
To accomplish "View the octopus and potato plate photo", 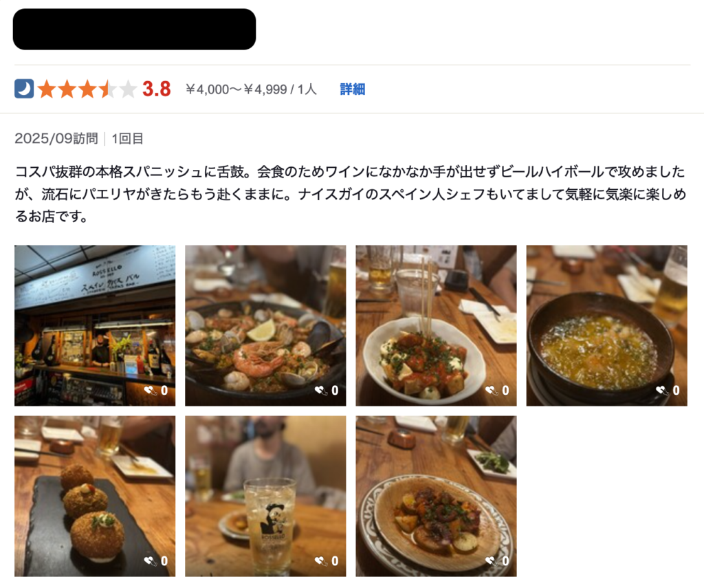I will click(x=436, y=496).
